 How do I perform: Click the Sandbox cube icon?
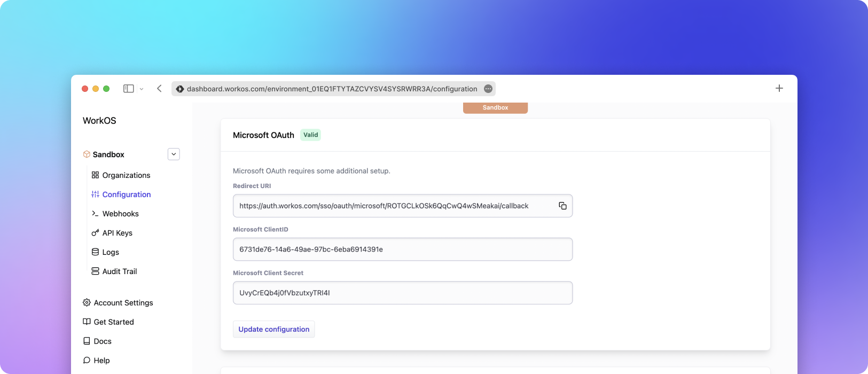coord(87,154)
